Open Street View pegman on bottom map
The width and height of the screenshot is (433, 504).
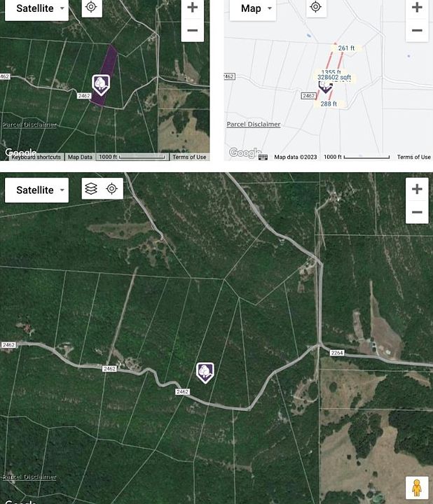pos(417,488)
